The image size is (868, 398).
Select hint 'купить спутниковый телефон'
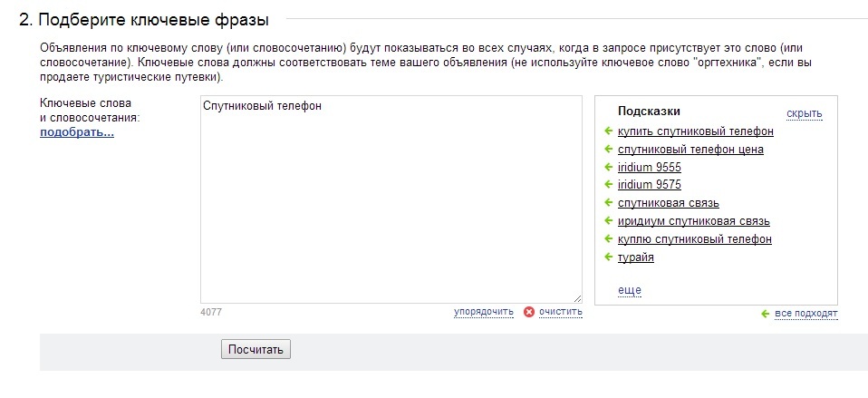click(696, 131)
